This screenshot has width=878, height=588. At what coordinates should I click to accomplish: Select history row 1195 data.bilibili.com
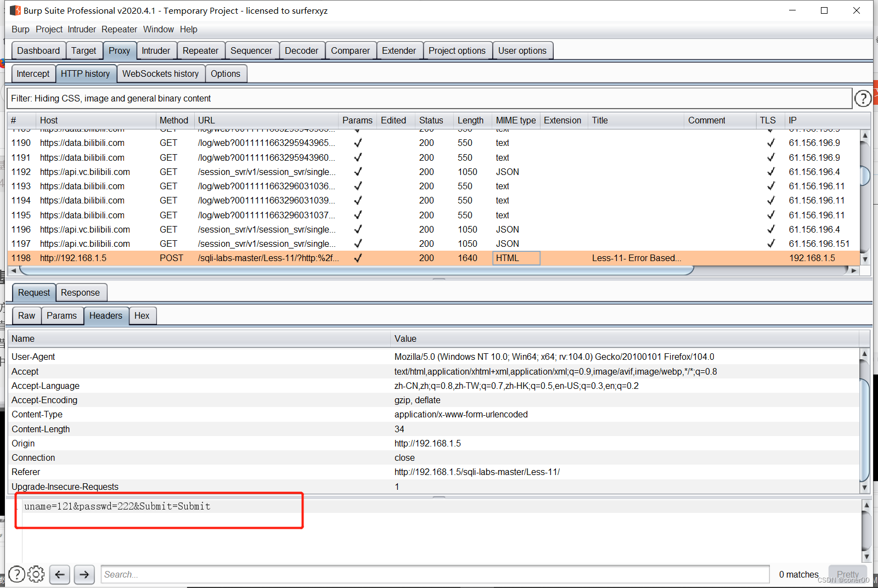click(434, 215)
